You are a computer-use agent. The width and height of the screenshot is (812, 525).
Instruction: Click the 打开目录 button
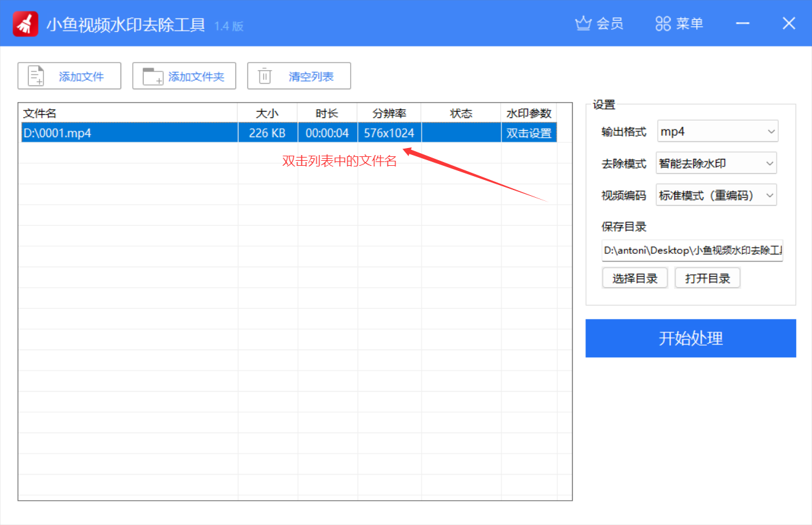pyautogui.click(x=707, y=279)
